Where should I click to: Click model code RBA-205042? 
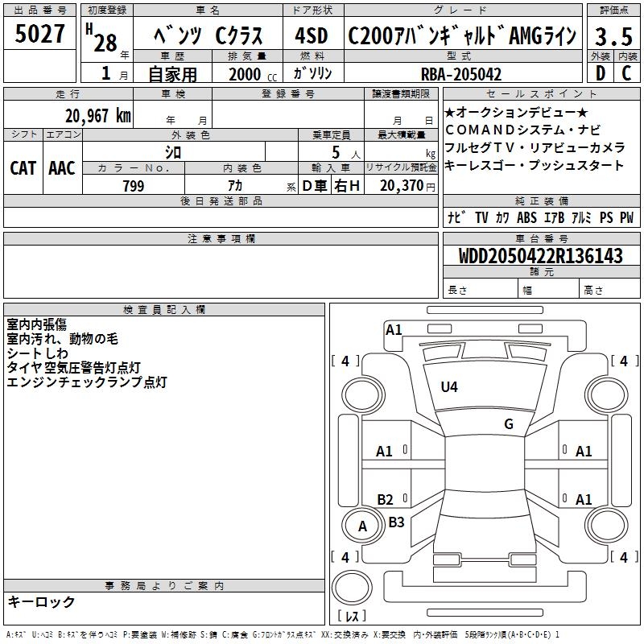click(461, 75)
